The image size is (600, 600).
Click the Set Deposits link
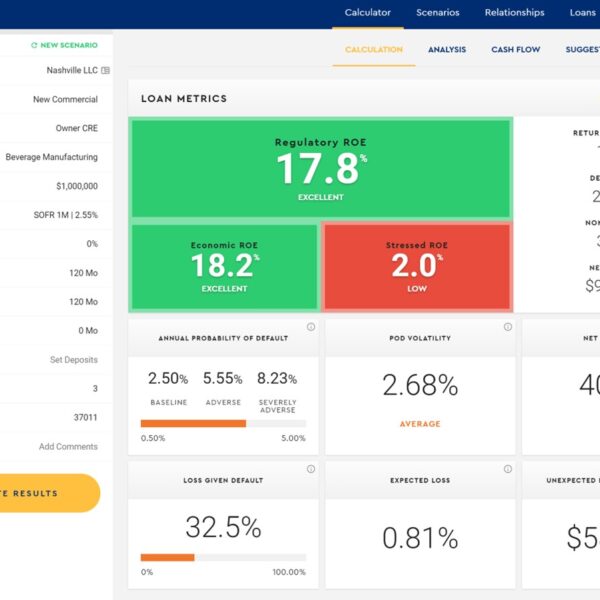click(x=74, y=360)
